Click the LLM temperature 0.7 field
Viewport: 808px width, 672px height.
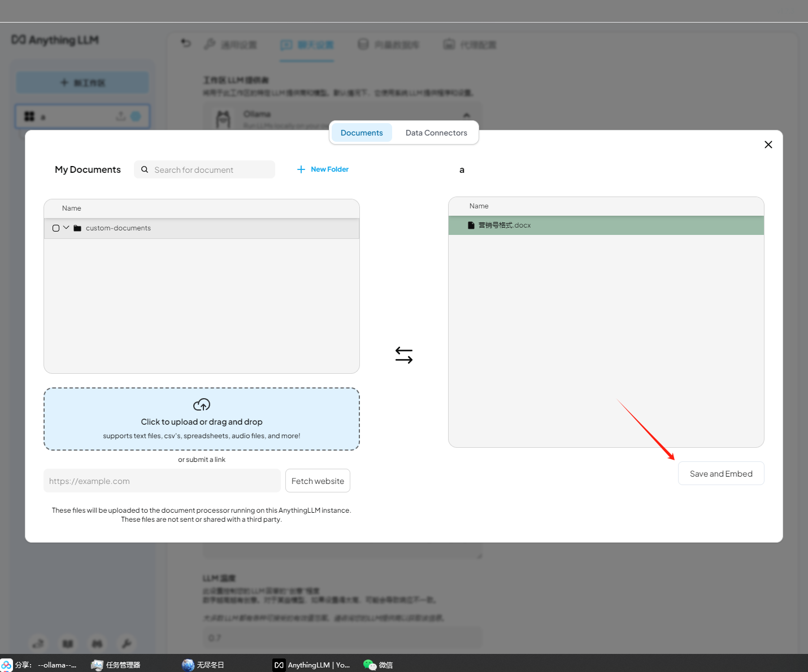342,638
